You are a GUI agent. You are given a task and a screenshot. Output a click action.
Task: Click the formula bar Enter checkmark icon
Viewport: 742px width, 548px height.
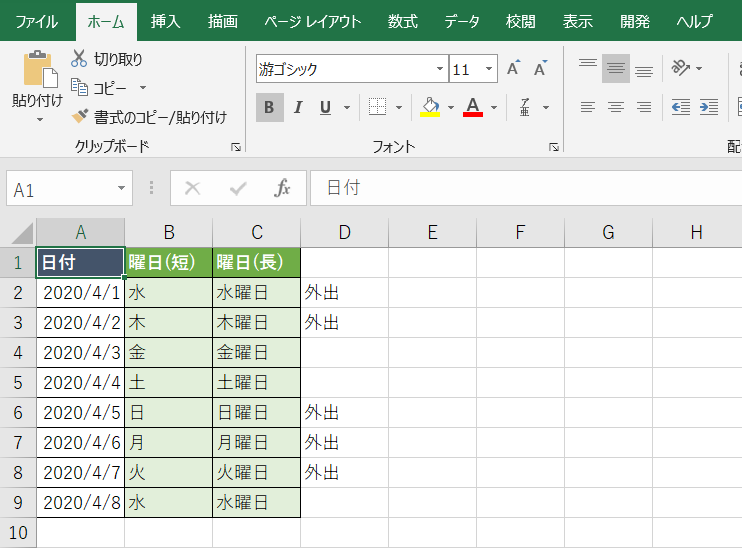pyautogui.click(x=238, y=188)
